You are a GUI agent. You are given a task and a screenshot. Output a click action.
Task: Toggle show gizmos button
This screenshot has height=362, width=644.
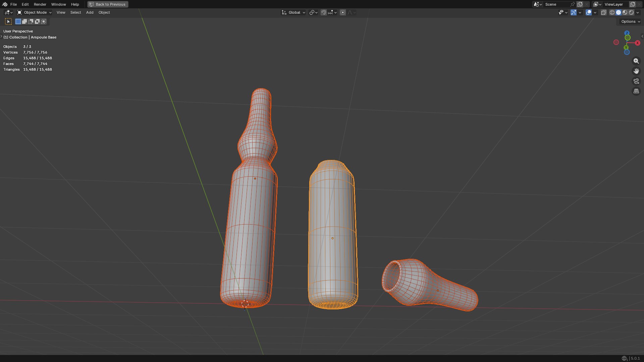(574, 12)
